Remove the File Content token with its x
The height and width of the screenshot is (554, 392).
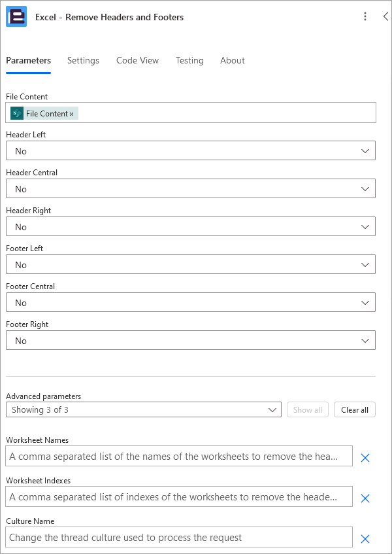(72, 114)
